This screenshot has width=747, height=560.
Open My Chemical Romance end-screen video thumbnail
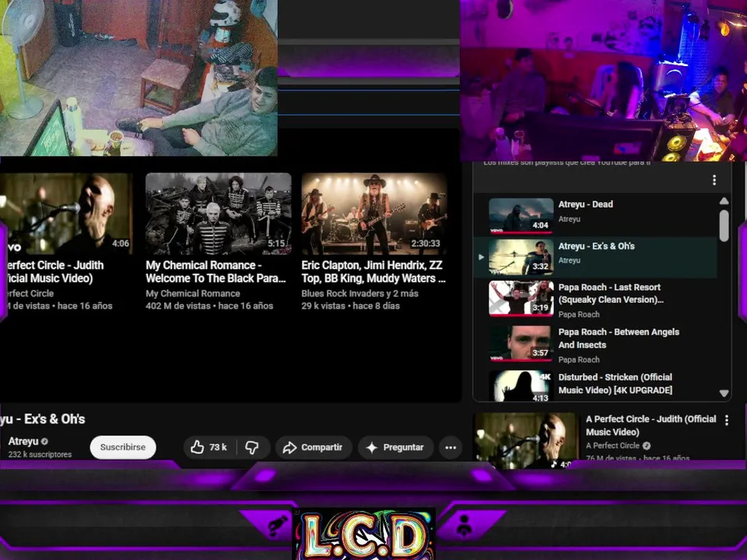point(218,214)
